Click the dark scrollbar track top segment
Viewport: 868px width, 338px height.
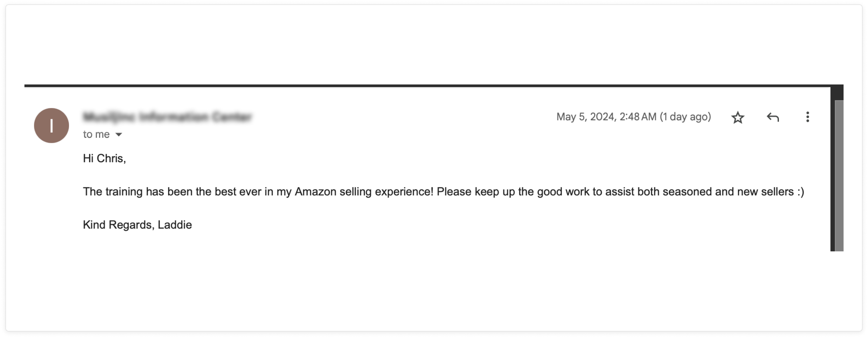pyautogui.click(x=837, y=92)
